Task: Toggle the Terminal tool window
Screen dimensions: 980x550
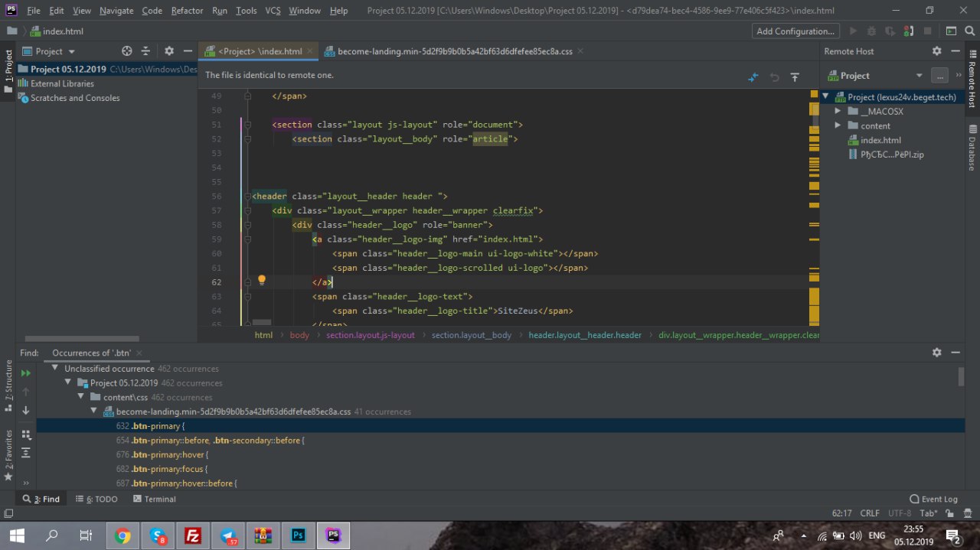Action: [154, 499]
